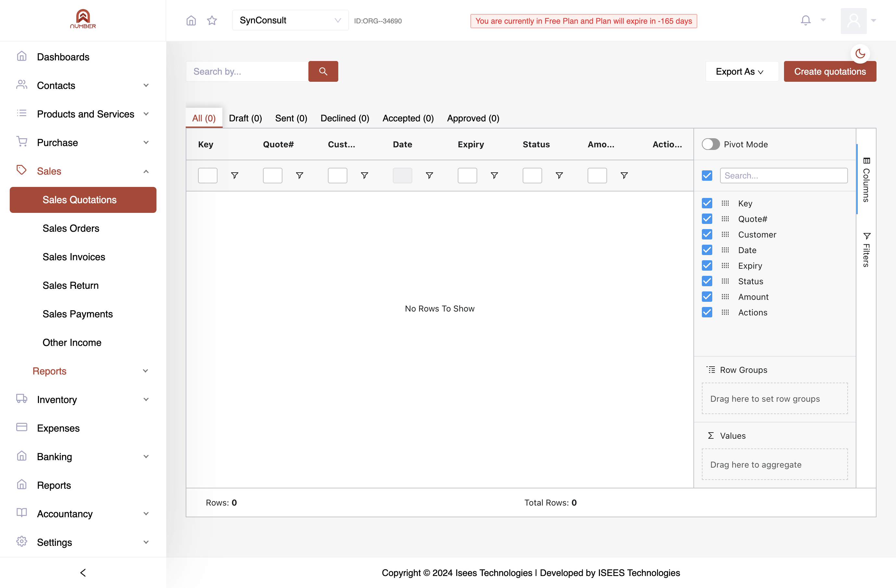Open filter for the Customer column

point(365,175)
